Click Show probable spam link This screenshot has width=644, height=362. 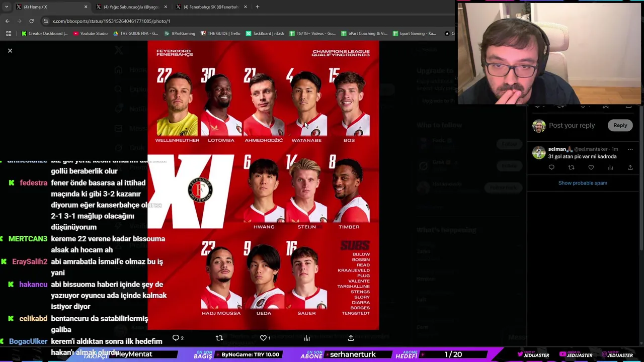click(583, 183)
